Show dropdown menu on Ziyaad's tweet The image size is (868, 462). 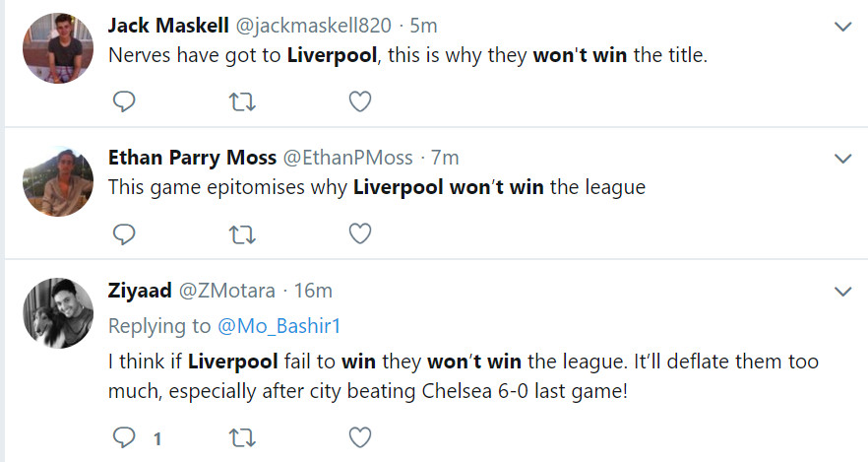pyautogui.click(x=842, y=292)
